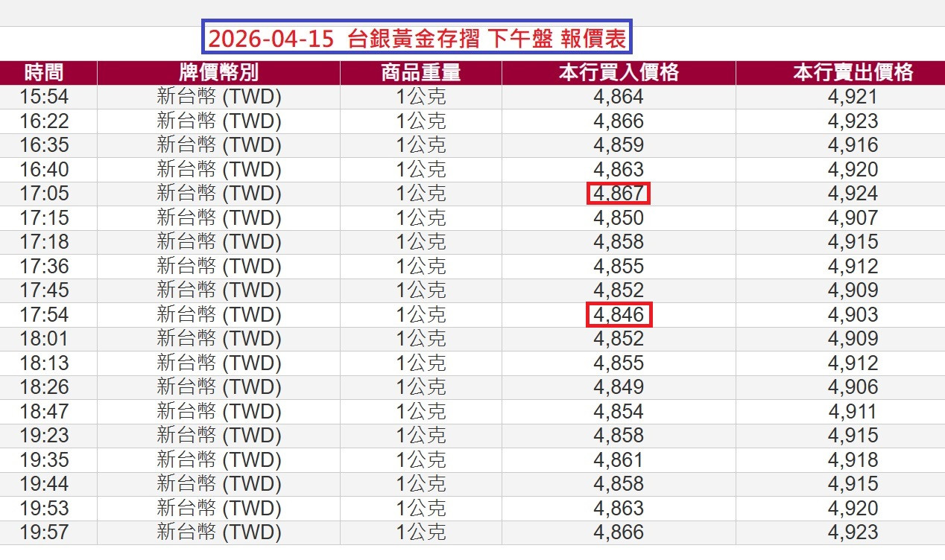The width and height of the screenshot is (945, 560).
Task: Click buy price 4,855 in 17:36 row
Action: (619, 267)
